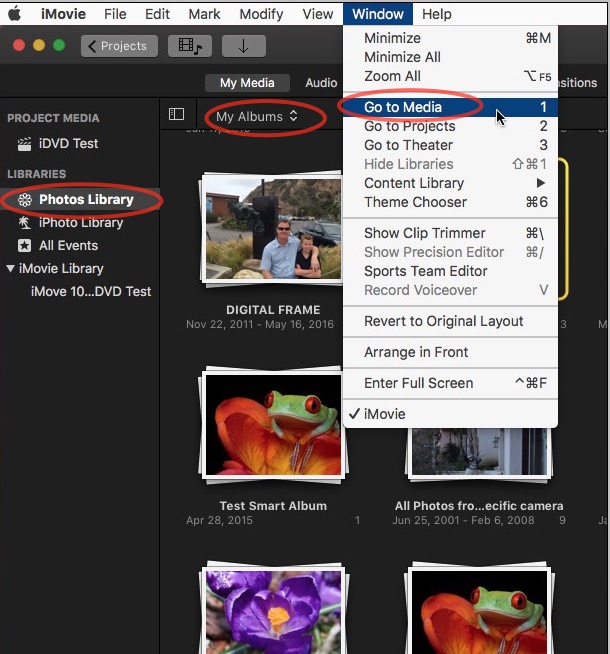Select iDVD Test in Project Media
Image resolution: width=610 pixels, height=654 pixels.
pyautogui.click(x=79, y=144)
